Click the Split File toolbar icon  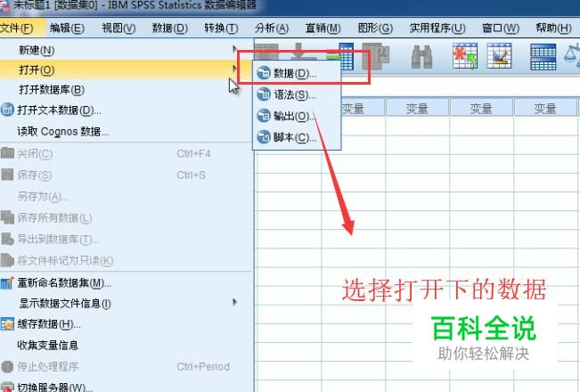pyautogui.click(x=543, y=57)
